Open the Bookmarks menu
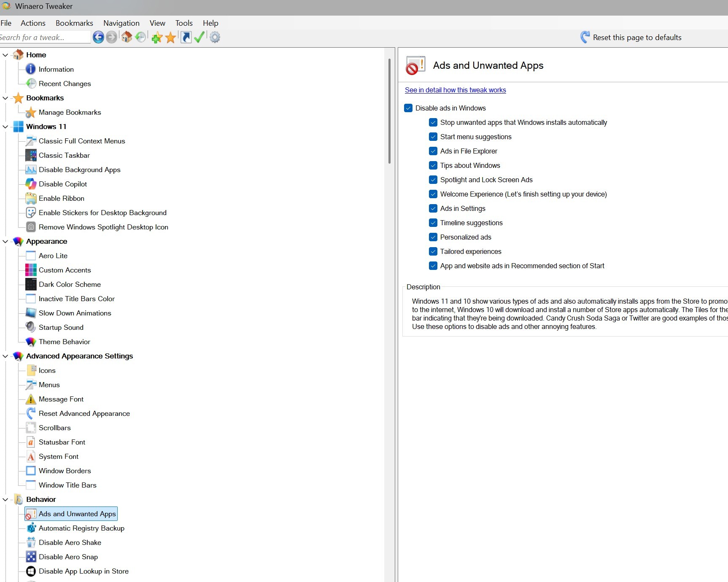The image size is (728, 582). click(74, 23)
